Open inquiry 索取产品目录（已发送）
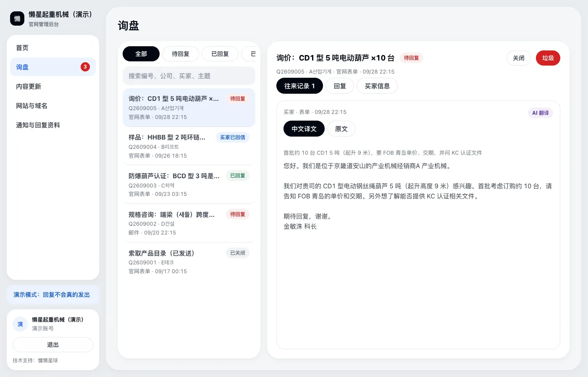This screenshot has width=588, height=377. click(x=189, y=262)
